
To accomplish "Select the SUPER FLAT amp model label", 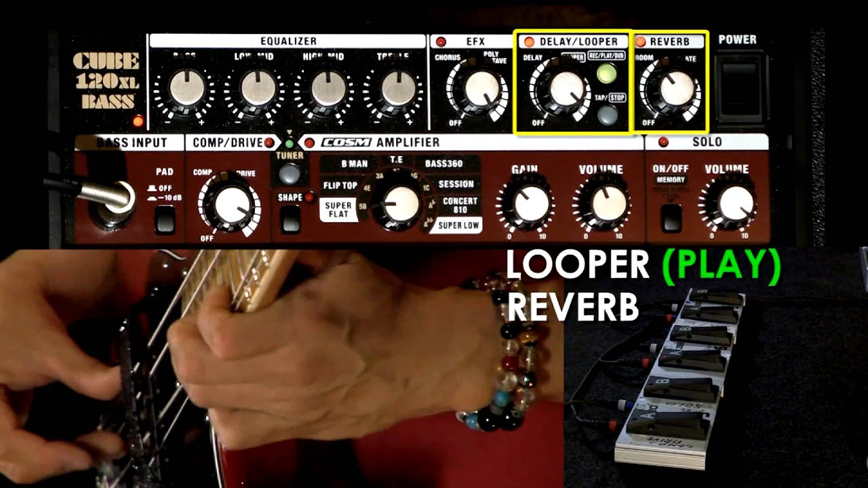I will 338,210.
